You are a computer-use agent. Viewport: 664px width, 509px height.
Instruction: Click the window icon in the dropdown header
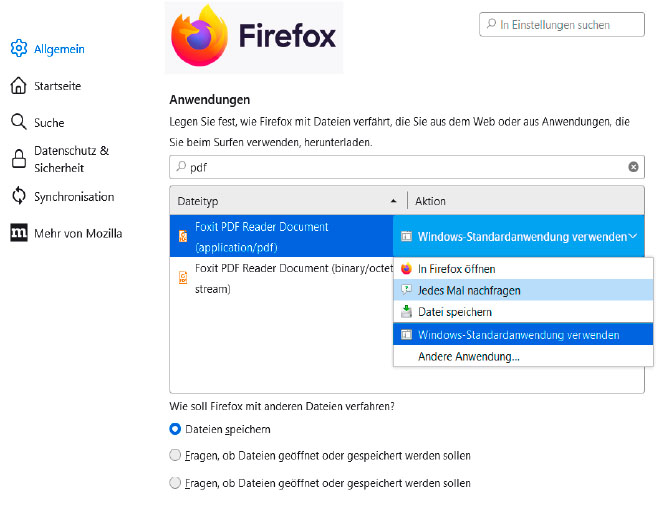coord(406,236)
